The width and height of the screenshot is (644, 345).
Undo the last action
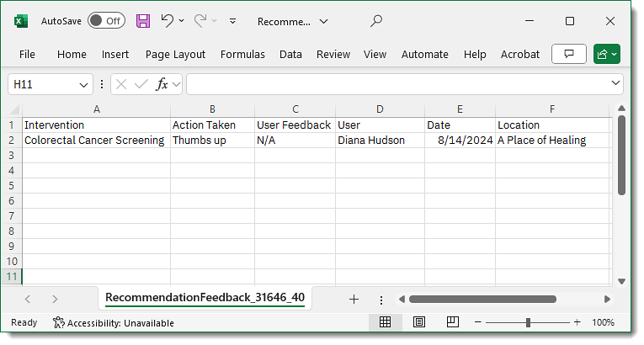tap(168, 20)
